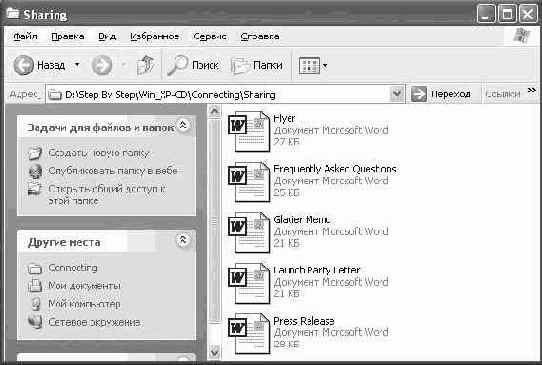
Task: Click the address bar folder icon
Action: [55, 94]
